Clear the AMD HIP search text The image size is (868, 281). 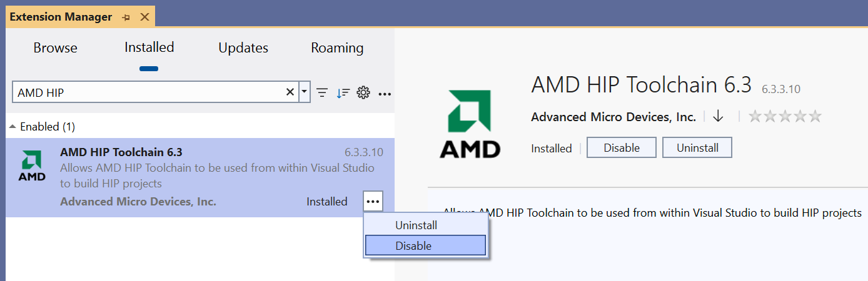click(x=290, y=92)
